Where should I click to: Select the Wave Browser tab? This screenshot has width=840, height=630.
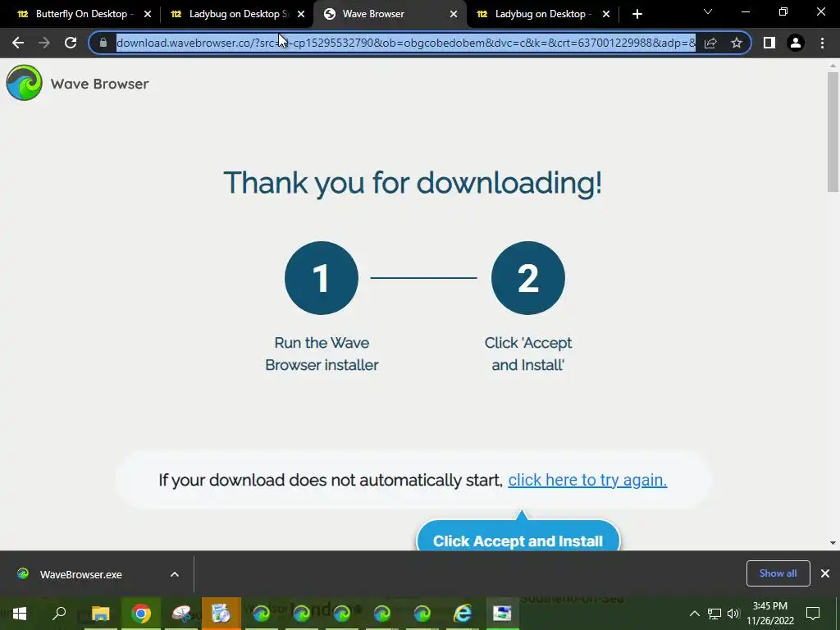click(391, 14)
